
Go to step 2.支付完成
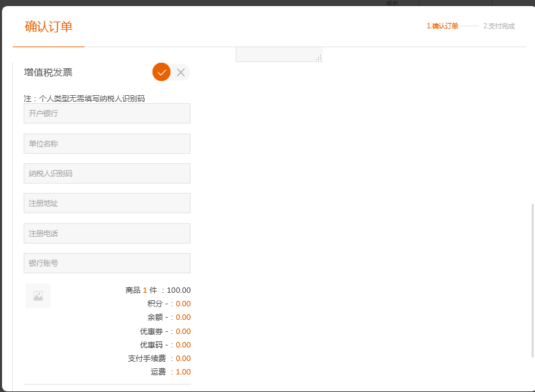[x=499, y=26]
